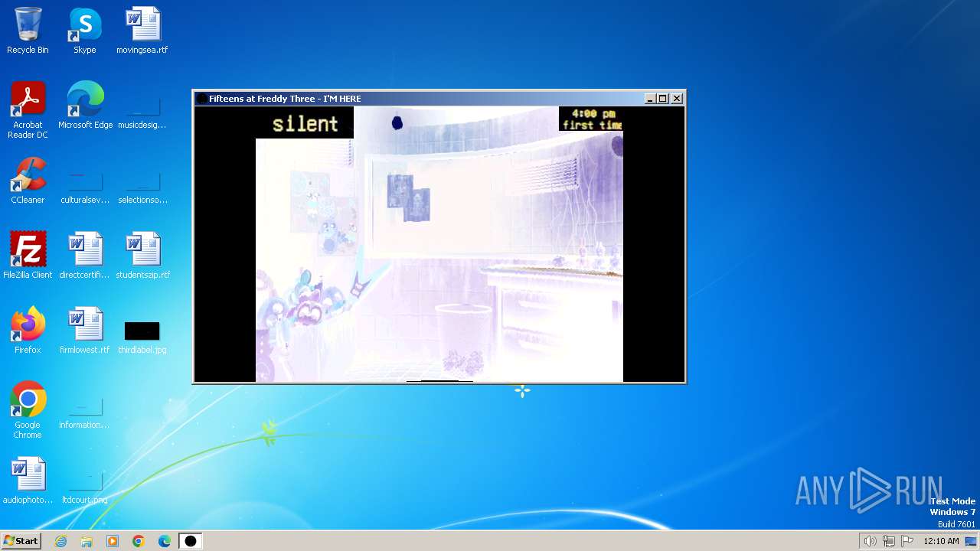The width and height of the screenshot is (980, 551).
Task: Maximize the Fifteens at Freddy window
Action: [x=663, y=99]
